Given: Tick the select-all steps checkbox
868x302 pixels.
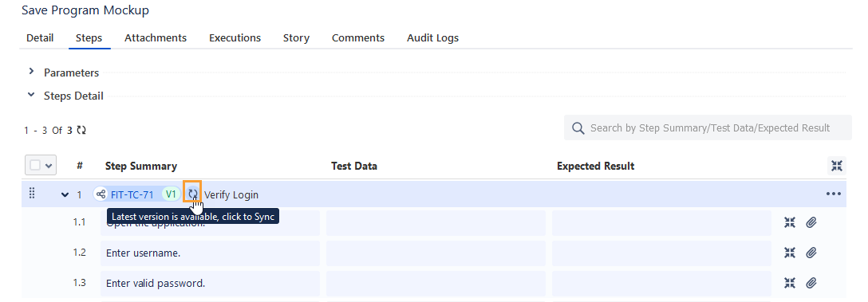Looking at the screenshot, I should click(35, 165).
